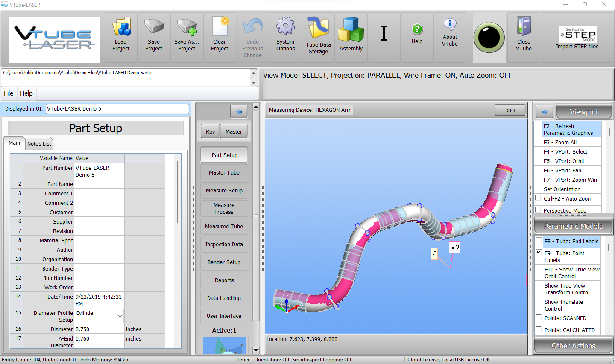Screen dimensions: 615x364
Task: Switch to the Notes List tab
Action: 39,144
